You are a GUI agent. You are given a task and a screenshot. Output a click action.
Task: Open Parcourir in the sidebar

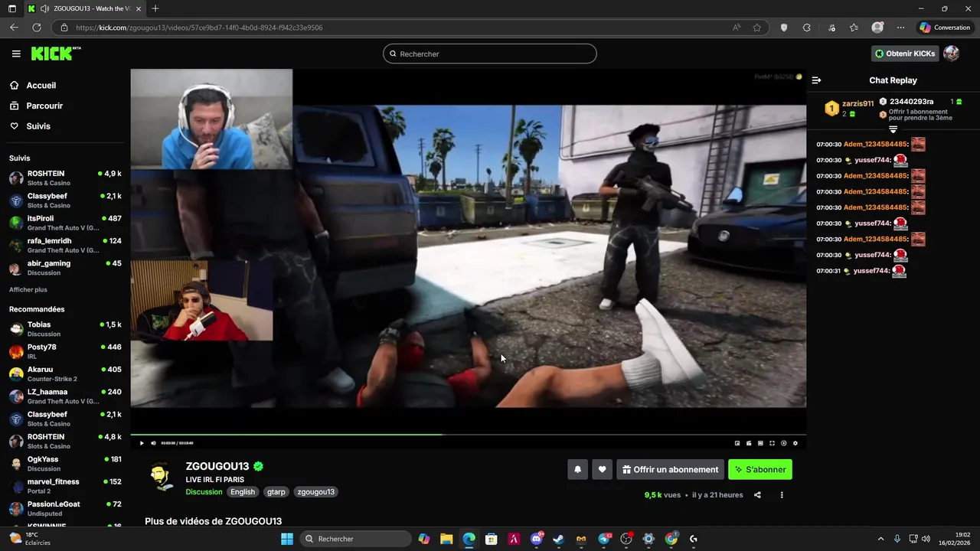pyautogui.click(x=44, y=106)
